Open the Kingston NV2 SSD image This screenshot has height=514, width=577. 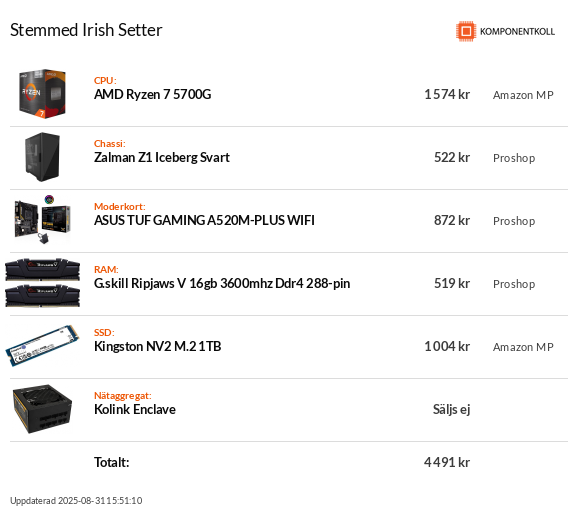click(x=42, y=345)
